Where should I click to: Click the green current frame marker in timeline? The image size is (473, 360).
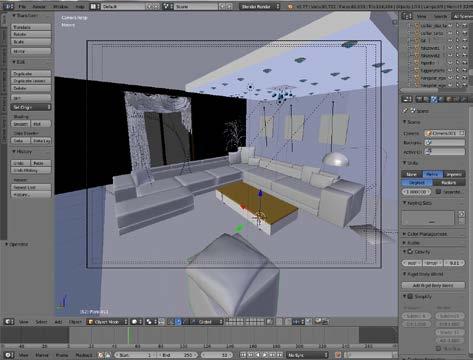(x=129, y=335)
